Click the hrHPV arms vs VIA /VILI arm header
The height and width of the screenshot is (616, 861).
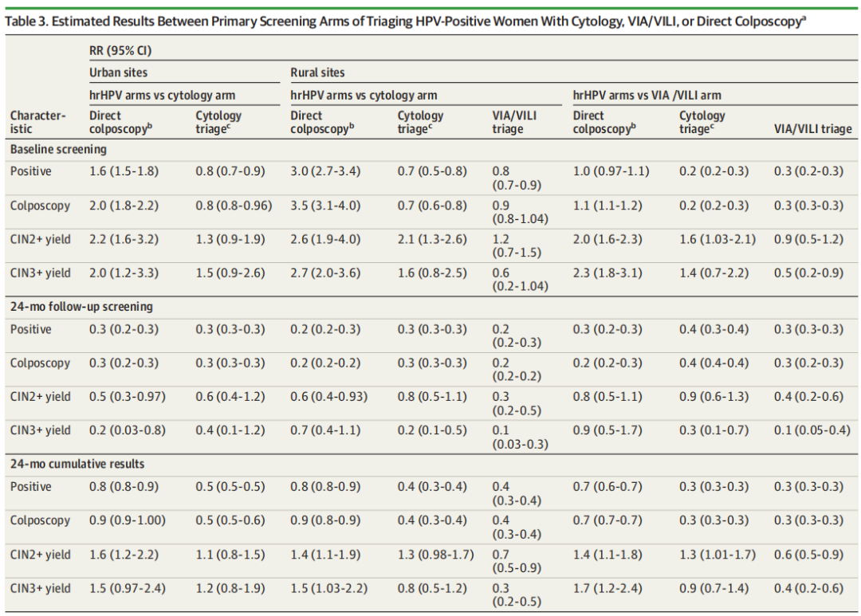647,95
